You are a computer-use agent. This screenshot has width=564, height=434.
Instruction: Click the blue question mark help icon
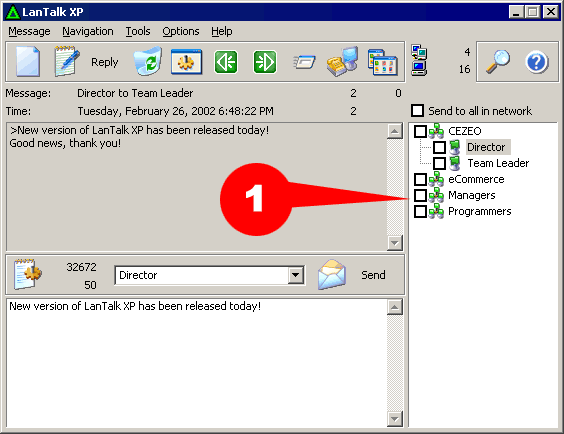[x=537, y=62]
